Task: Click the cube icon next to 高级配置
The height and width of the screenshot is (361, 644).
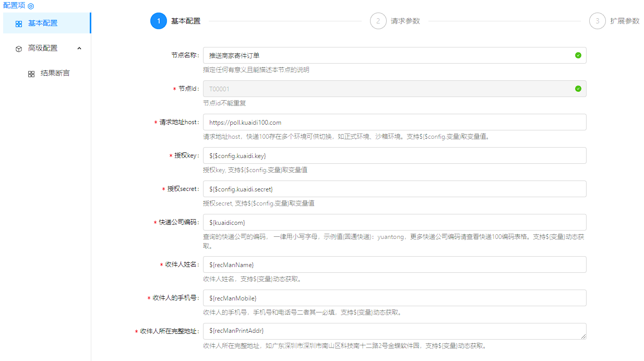Action: tap(19, 49)
